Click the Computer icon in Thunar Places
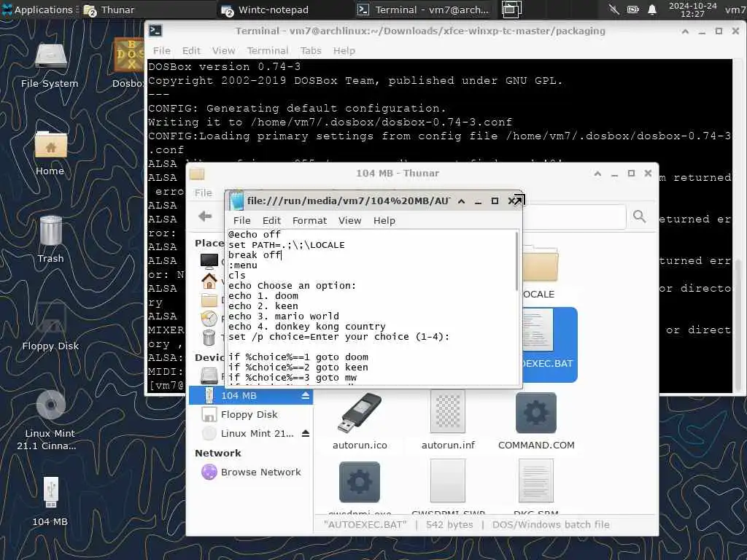 209,261
